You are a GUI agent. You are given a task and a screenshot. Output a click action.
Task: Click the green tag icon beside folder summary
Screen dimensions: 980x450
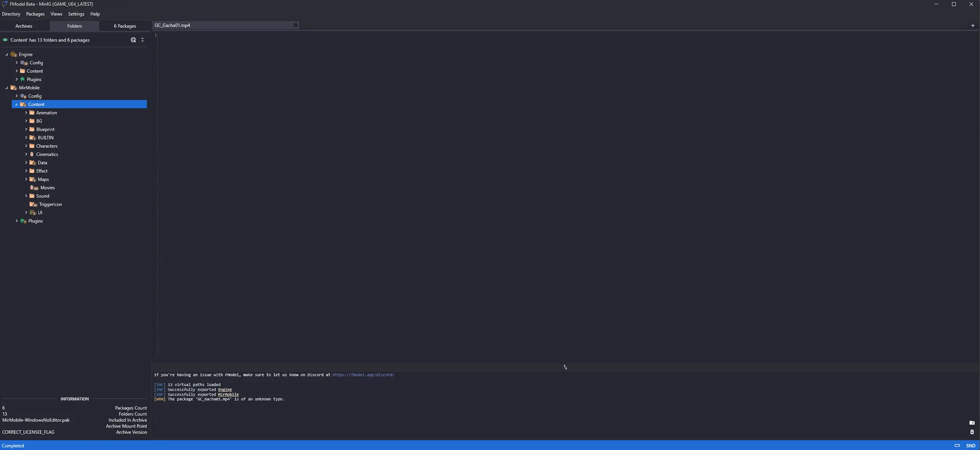point(5,40)
